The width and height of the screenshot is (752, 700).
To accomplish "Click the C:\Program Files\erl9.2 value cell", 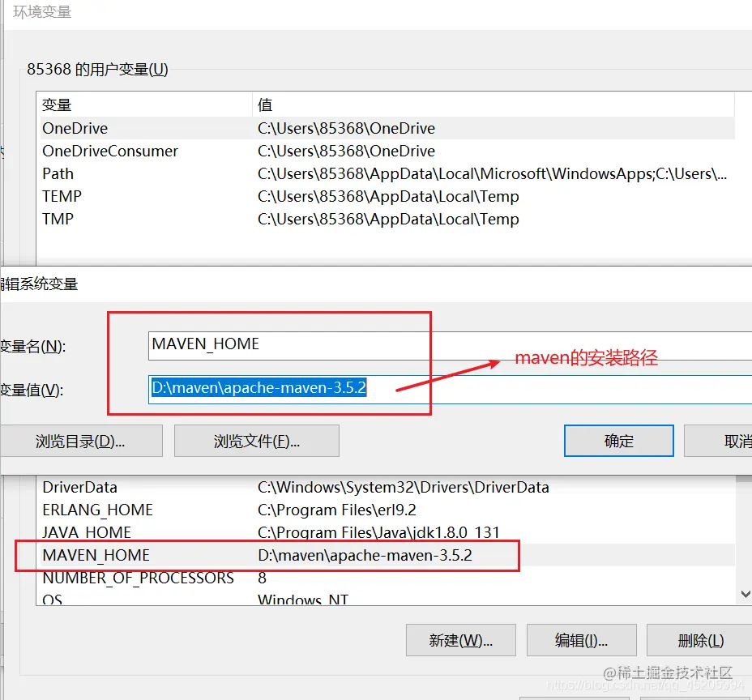I will pyautogui.click(x=336, y=510).
